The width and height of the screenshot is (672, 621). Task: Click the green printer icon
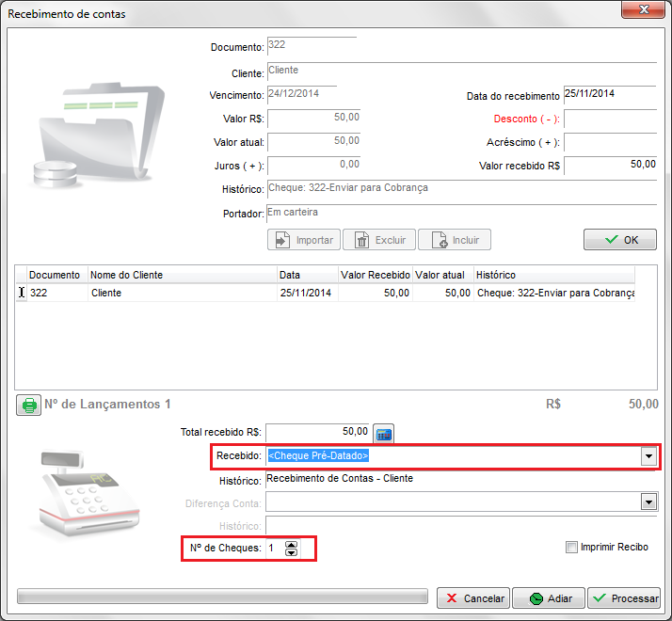29,406
